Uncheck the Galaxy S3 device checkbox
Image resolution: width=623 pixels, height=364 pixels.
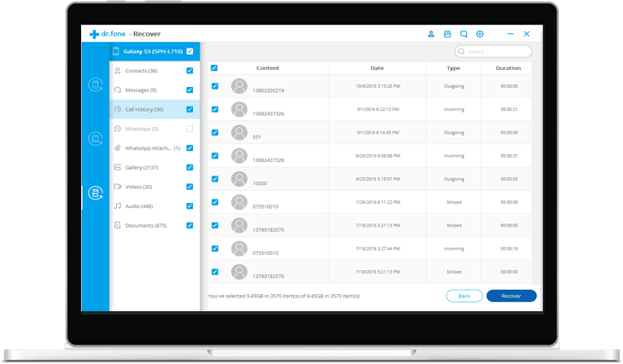pos(190,51)
